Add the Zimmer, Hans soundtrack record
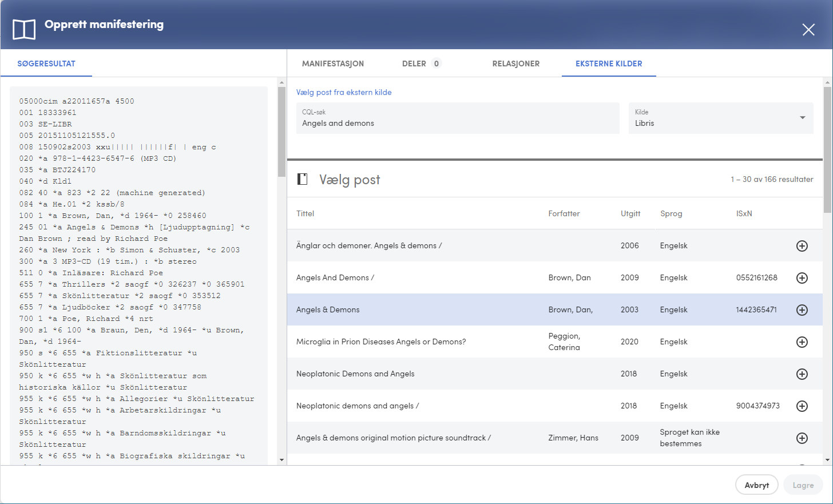Image resolution: width=833 pixels, height=504 pixels. 802,438
